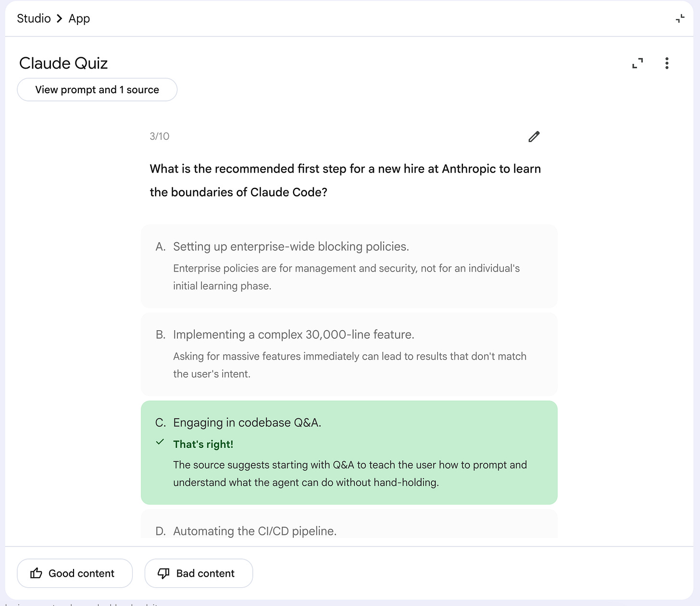
Task: Click the thumbs down icon
Action: [x=163, y=573]
